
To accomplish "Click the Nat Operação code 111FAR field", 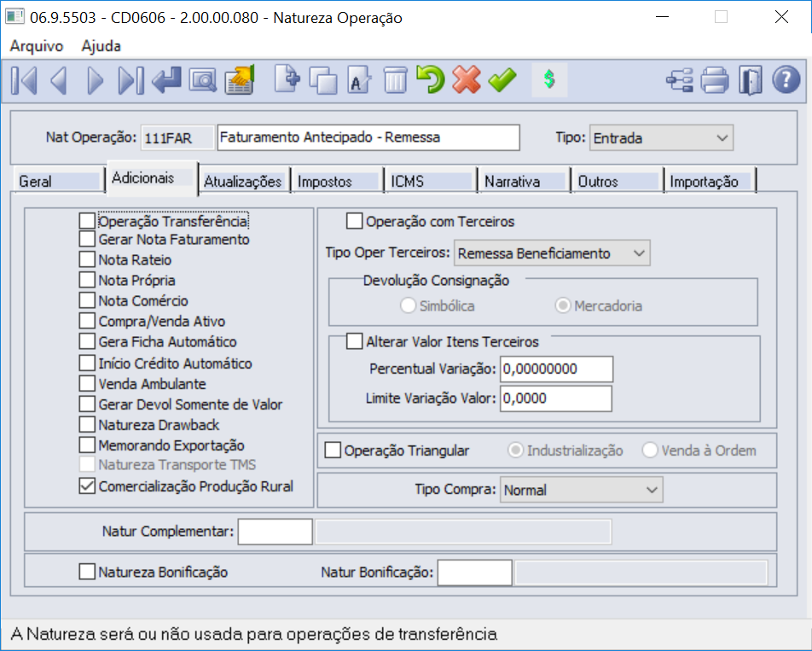I will pos(177,137).
